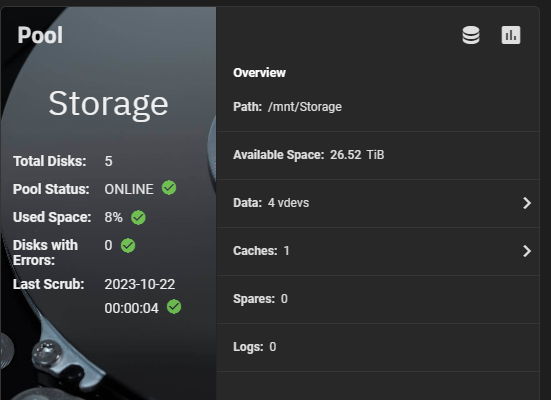Click the green check beside 8% used space

138,218
